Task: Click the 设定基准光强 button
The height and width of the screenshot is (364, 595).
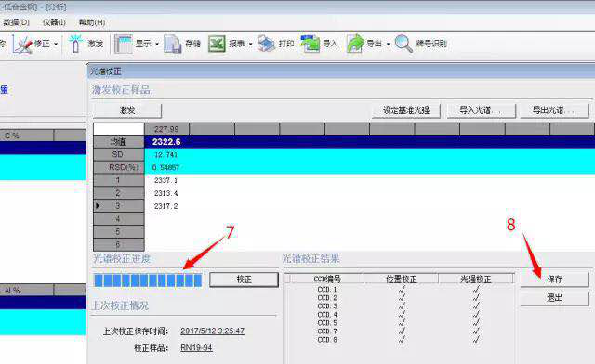Action: point(406,110)
